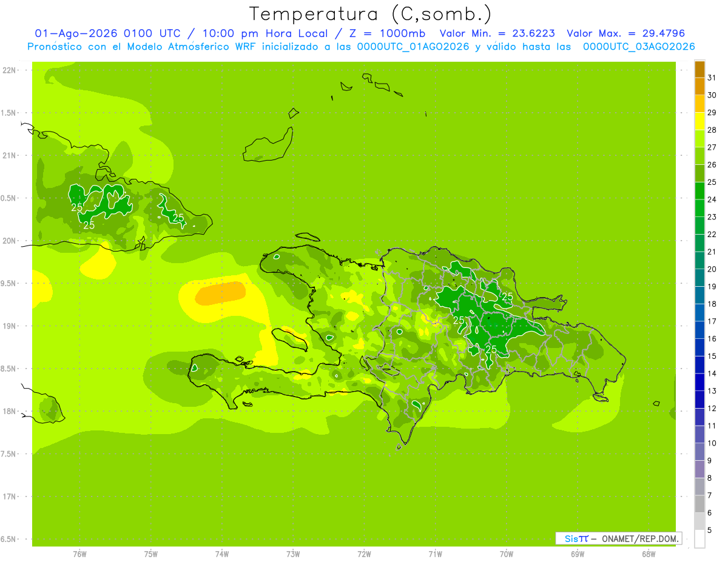
Task: Click the '22N' latitude label
Action: coord(10,70)
